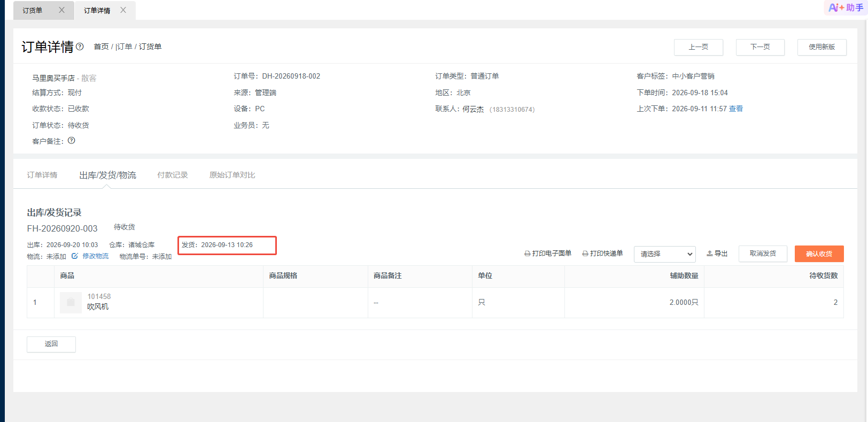Click 返回 button

pyautogui.click(x=51, y=344)
